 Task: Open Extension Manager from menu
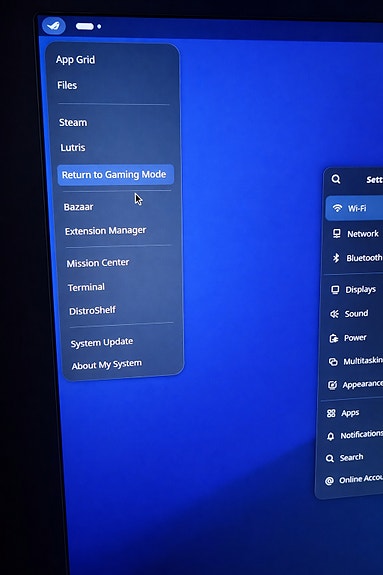tap(105, 231)
